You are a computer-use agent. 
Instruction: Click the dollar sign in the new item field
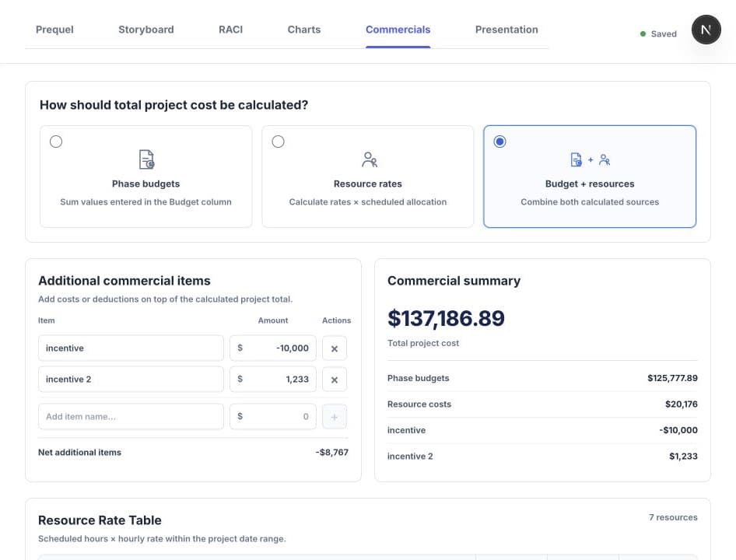240,416
